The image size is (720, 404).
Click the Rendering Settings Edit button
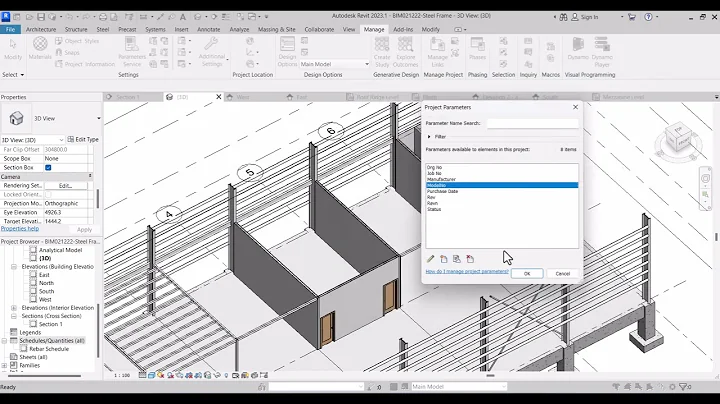tap(65, 185)
